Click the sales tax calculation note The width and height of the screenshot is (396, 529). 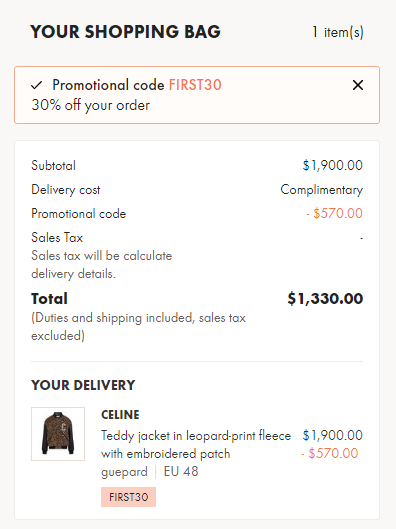click(x=102, y=265)
